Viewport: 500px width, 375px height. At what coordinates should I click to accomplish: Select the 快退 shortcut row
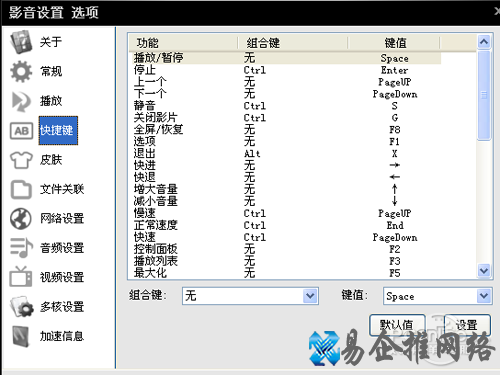(x=287, y=177)
